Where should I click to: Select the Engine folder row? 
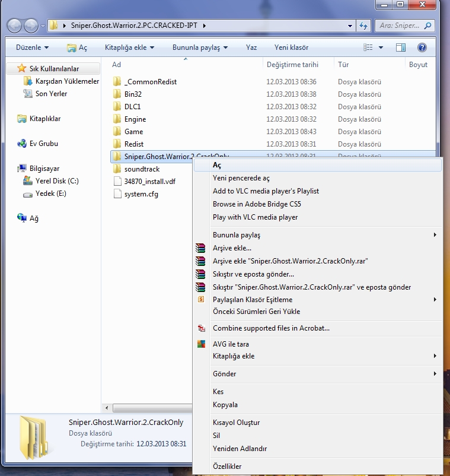tap(273, 119)
